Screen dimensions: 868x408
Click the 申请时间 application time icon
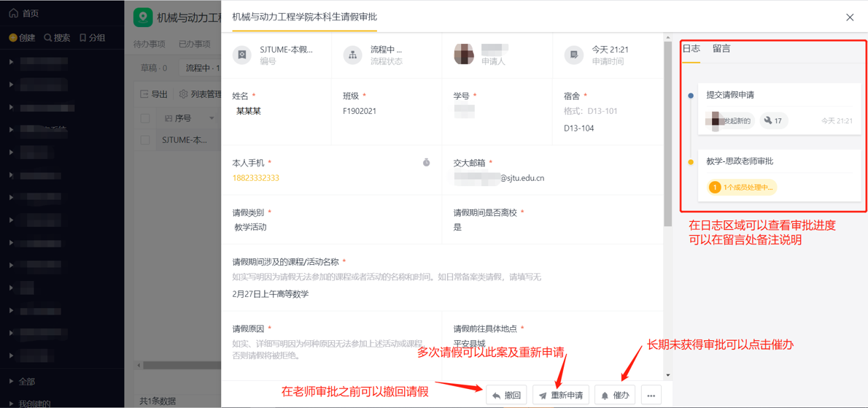click(574, 55)
